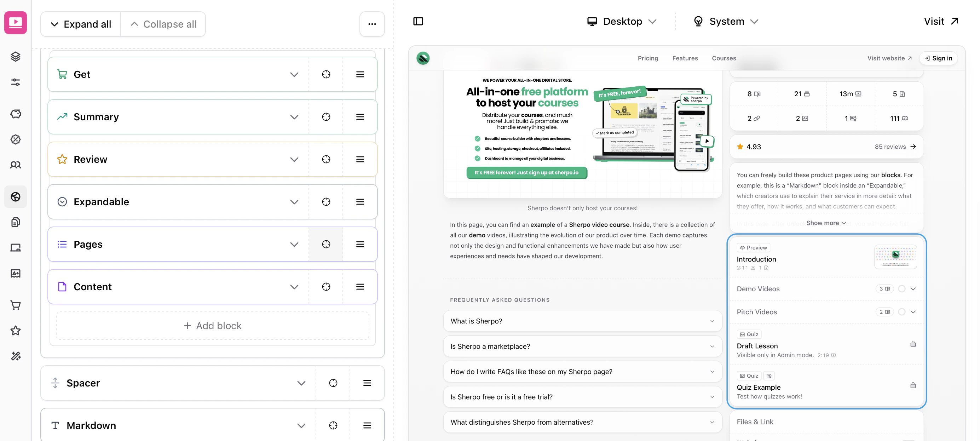This screenshot has width=980, height=441.
Task: Click the Expand all button
Action: click(80, 24)
